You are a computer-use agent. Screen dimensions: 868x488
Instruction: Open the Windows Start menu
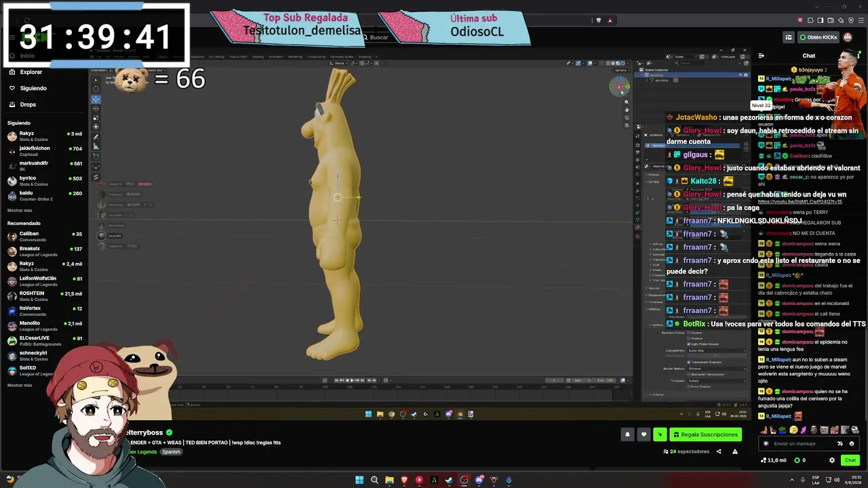(x=359, y=480)
